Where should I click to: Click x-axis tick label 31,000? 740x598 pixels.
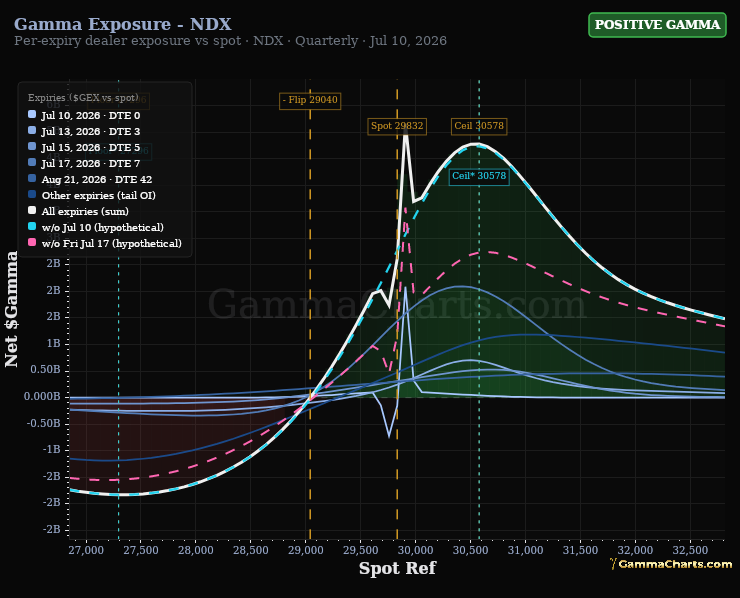(525, 550)
